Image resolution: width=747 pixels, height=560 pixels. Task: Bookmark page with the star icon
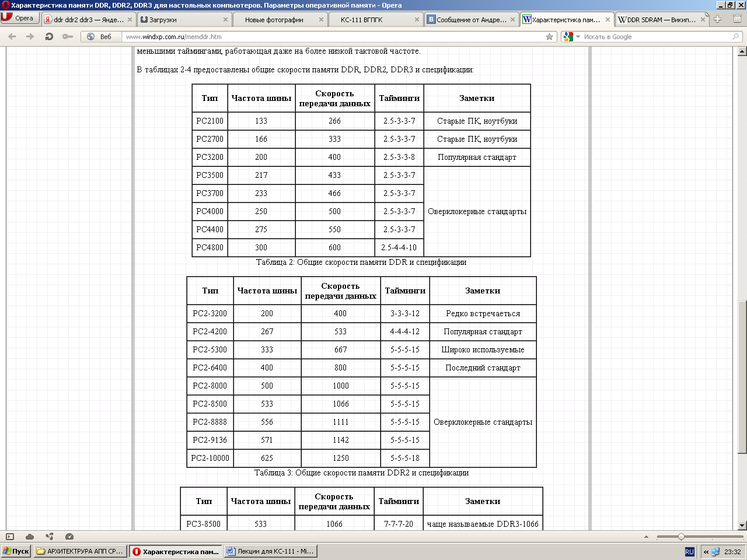(x=549, y=37)
